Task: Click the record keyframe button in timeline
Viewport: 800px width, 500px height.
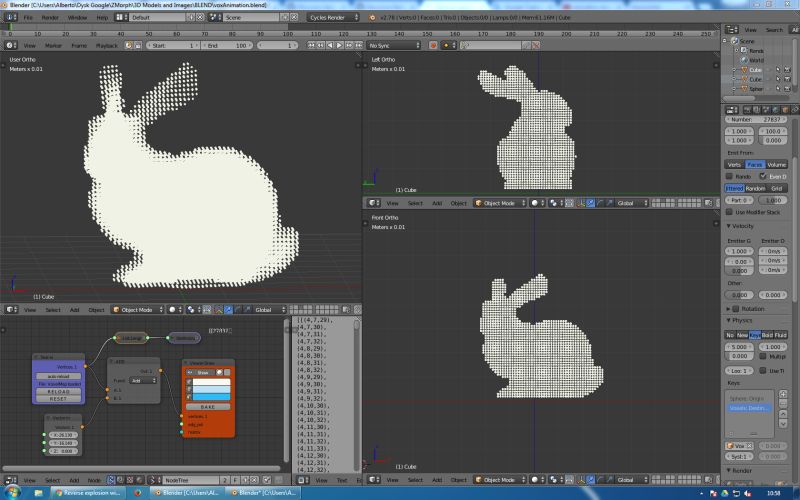Action: tap(433, 45)
